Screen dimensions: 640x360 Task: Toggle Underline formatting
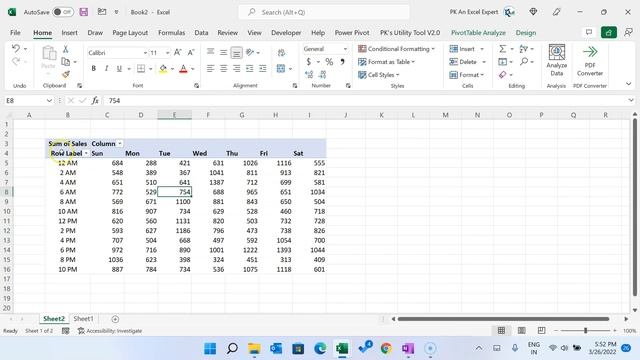pos(119,69)
